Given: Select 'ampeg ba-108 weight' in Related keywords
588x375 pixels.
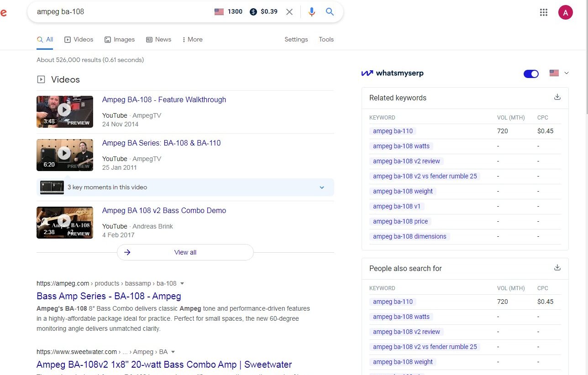Looking at the screenshot, I should (x=403, y=191).
